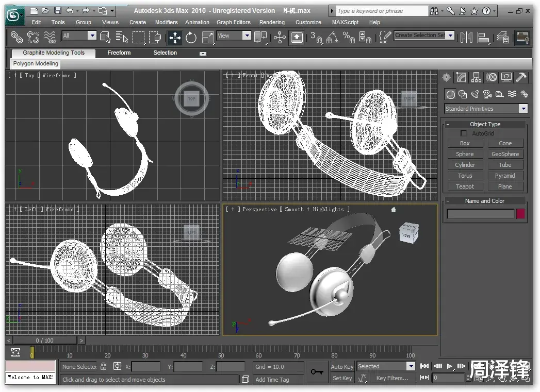This screenshot has height=392, width=540.
Task: Open the selection filter All dropdown
Action: pos(79,36)
